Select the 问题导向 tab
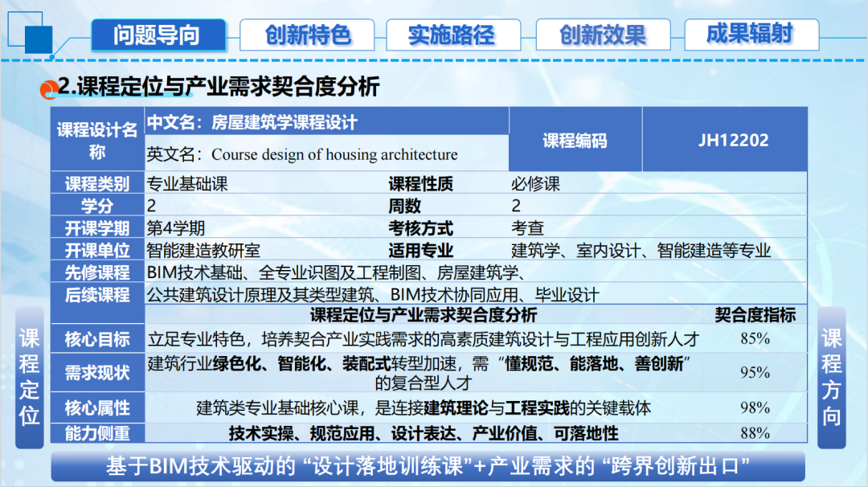The width and height of the screenshot is (868, 487). (158, 35)
